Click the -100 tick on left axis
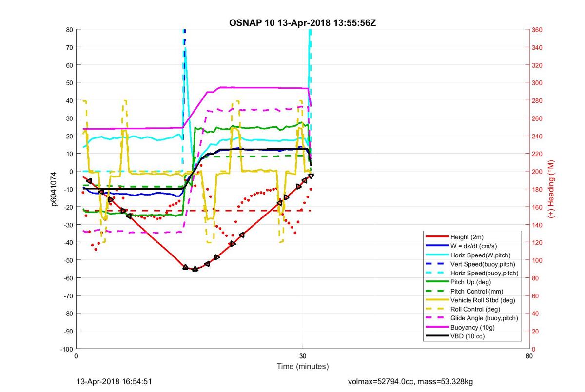 66,349
